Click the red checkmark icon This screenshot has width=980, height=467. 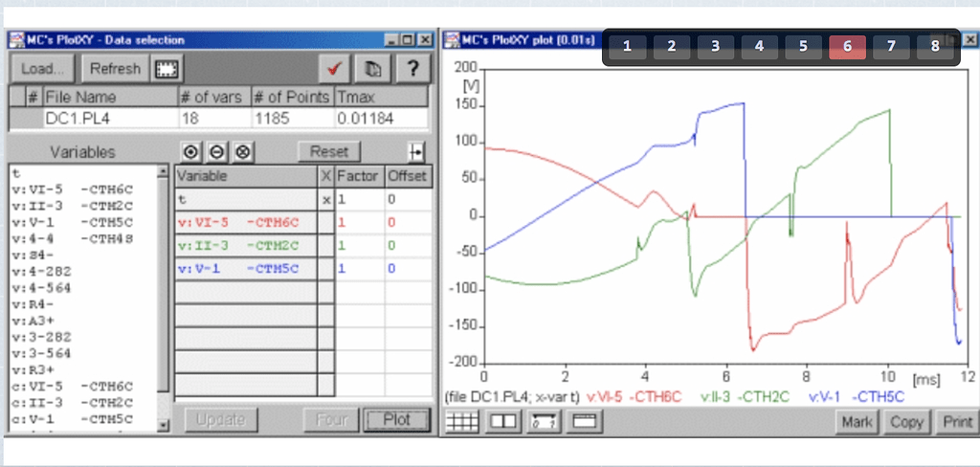pyautogui.click(x=335, y=69)
